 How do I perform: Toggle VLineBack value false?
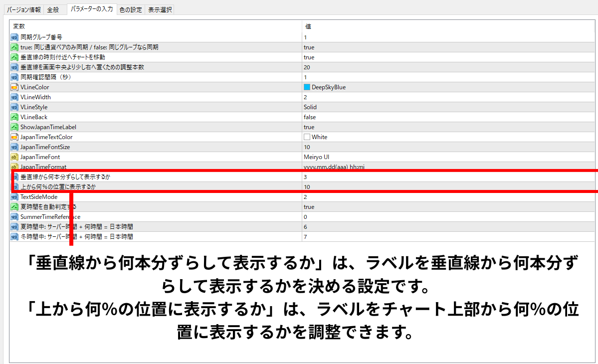(x=309, y=117)
